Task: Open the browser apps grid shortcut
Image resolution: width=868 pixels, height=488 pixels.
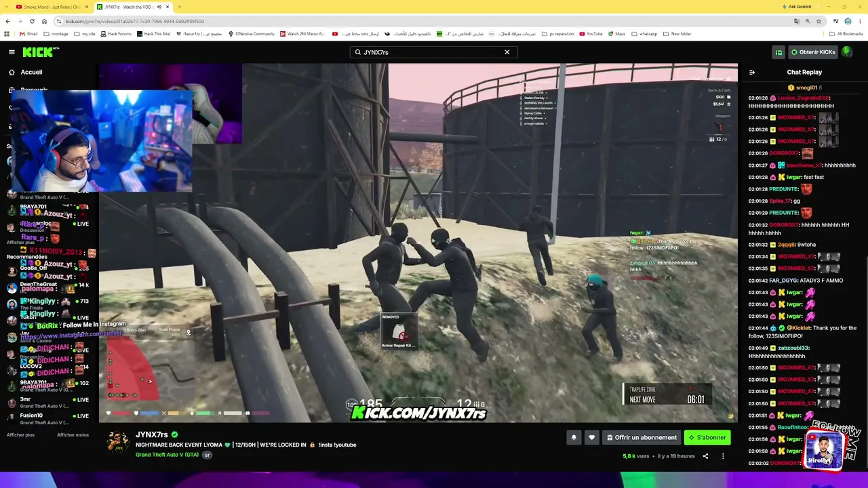Action: [x=7, y=34]
